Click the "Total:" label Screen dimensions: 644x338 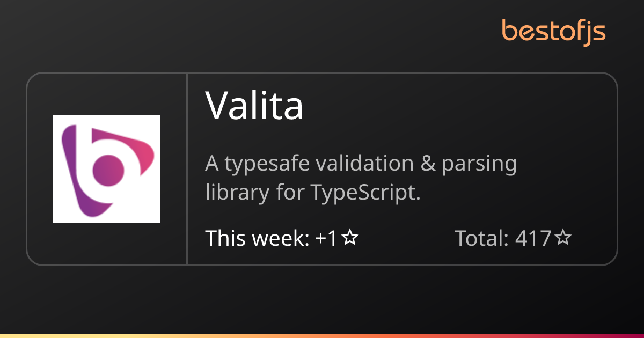[481, 238]
